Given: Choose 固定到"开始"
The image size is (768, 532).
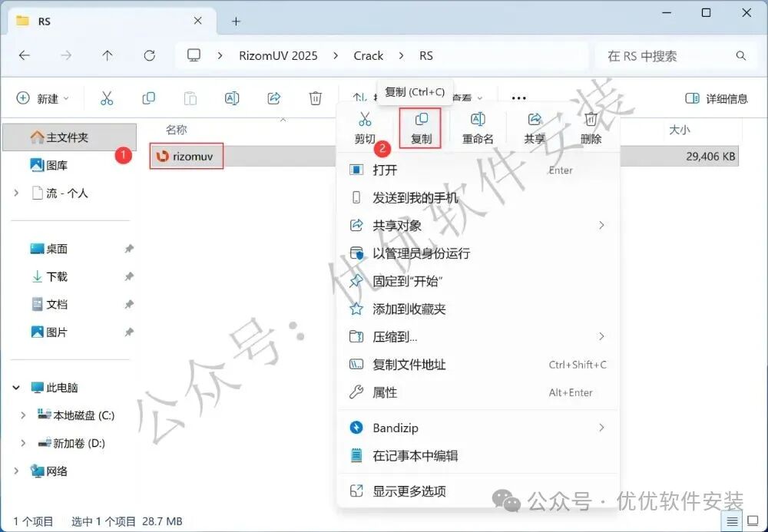Looking at the screenshot, I should coord(478,282).
